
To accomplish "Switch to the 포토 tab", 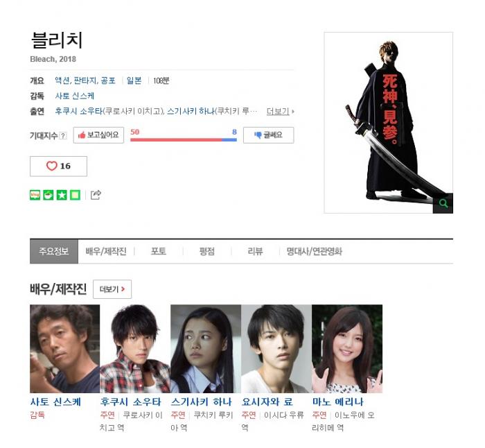I will pos(159,252).
